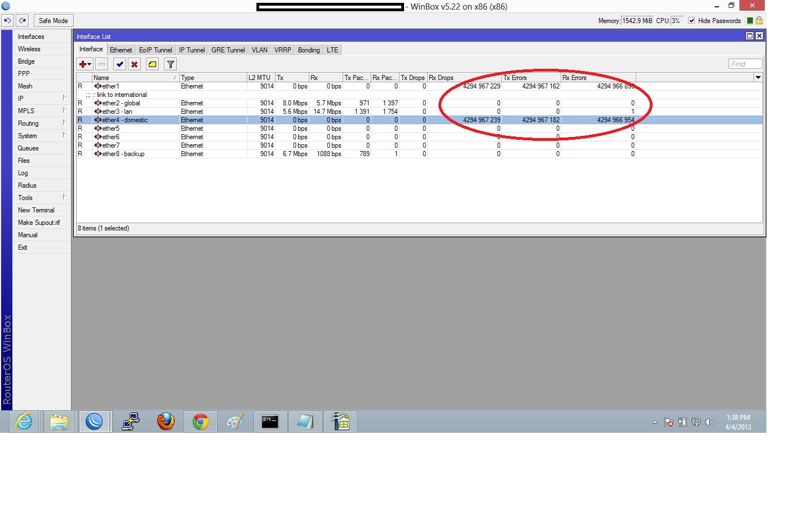The width and height of the screenshot is (798, 532).
Task: Sort by the Name column header
Action: 135,78
